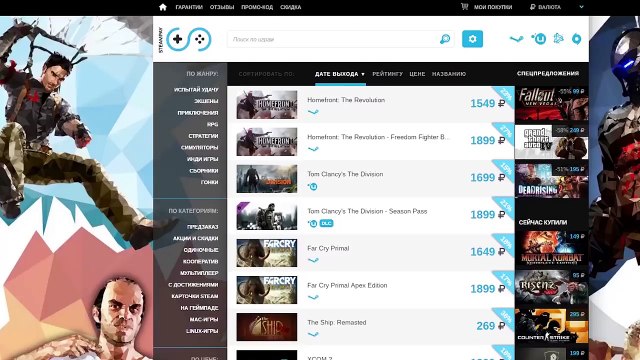Click the SteamPay gamepad logo

click(189, 40)
